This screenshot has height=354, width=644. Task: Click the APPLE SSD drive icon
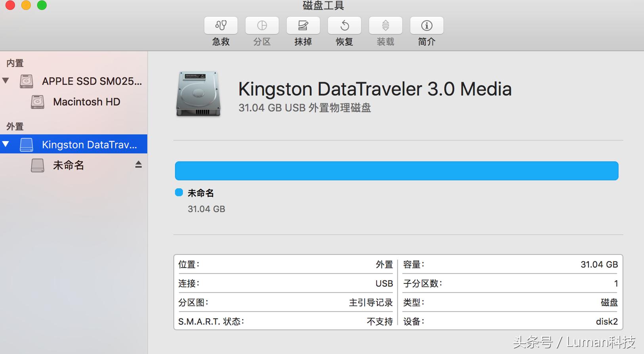click(x=27, y=81)
